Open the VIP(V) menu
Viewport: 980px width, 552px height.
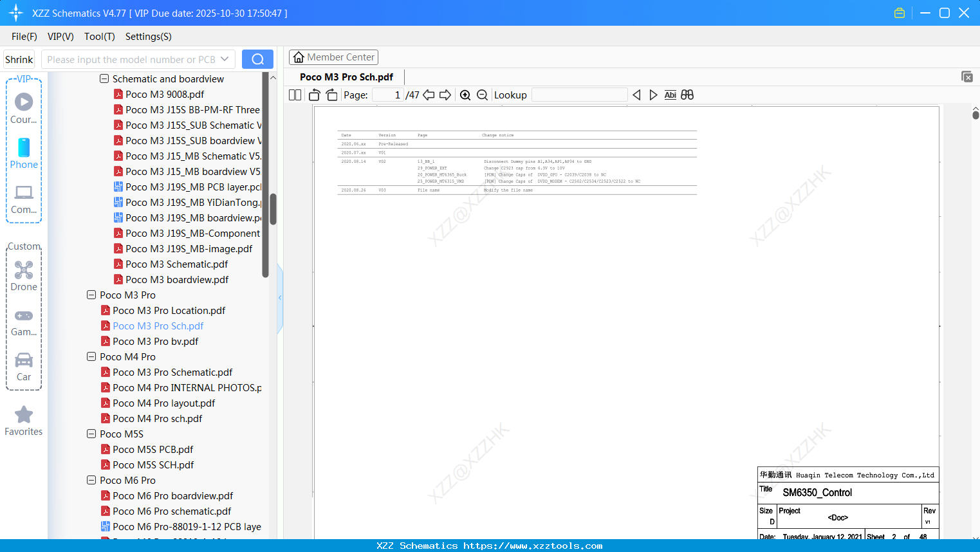[60, 37]
